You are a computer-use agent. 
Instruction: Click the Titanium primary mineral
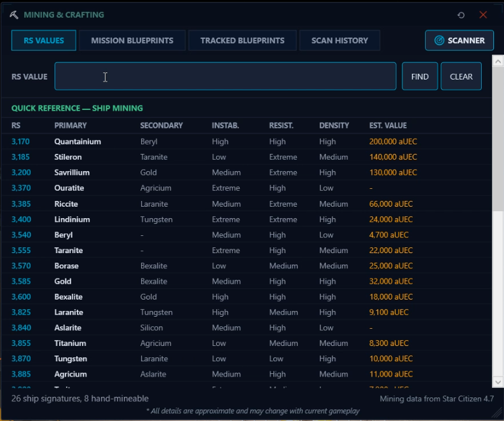click(70, 343)
